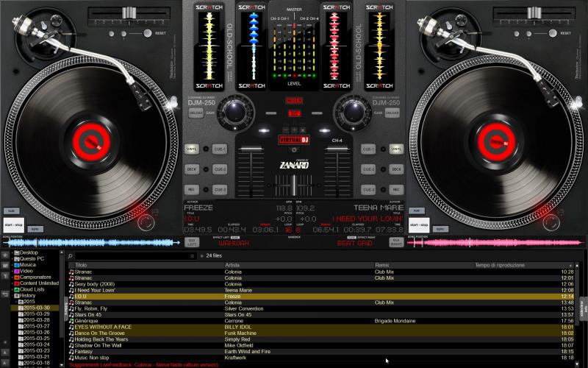
Task: Click the search magnifier icon in browser
Action: click(70, 256)
